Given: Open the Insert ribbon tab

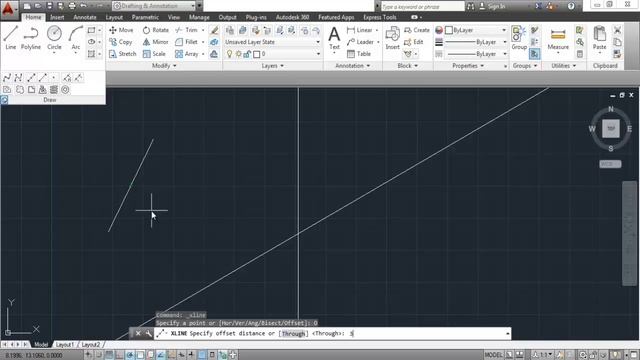Looking at the screenshot, I should (x=57, y=17).
